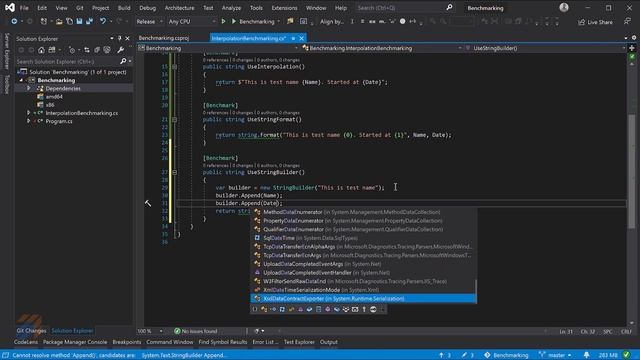Select the amd64 item in Solution Explorer
The image size is (640, 360).
pyautogui.click(x=54, y=97)
